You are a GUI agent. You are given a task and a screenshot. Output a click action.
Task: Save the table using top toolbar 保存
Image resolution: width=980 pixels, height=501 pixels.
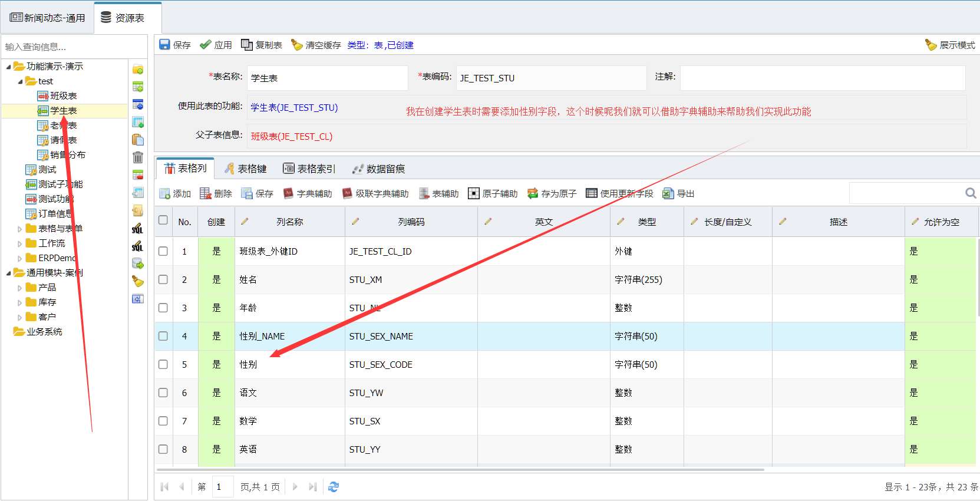tap(174, 45)
